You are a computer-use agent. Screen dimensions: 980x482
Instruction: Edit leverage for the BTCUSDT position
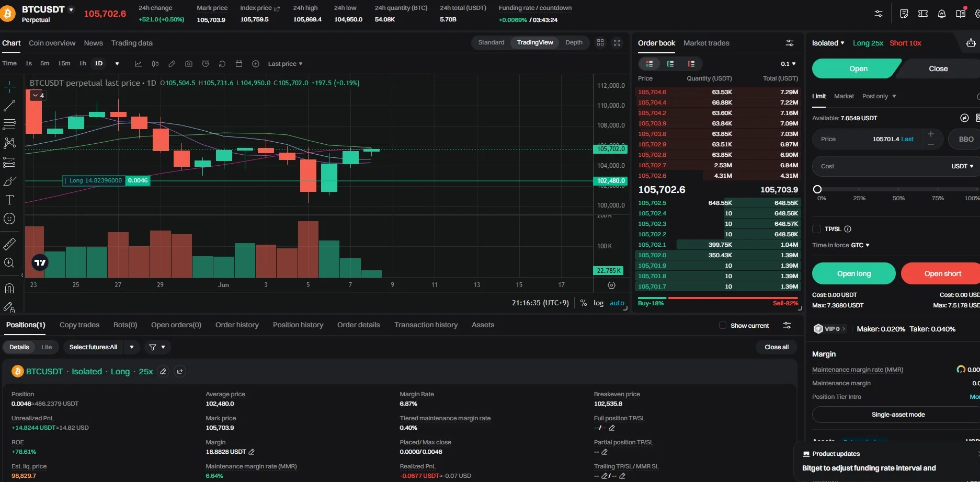click(163, 371)
